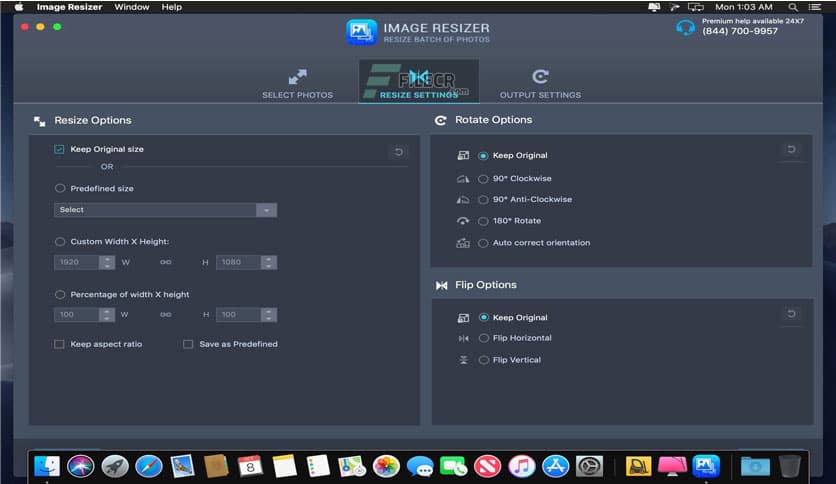Select Flip Vertical option
The image size is (836, 484).
[x=484, y=360]
